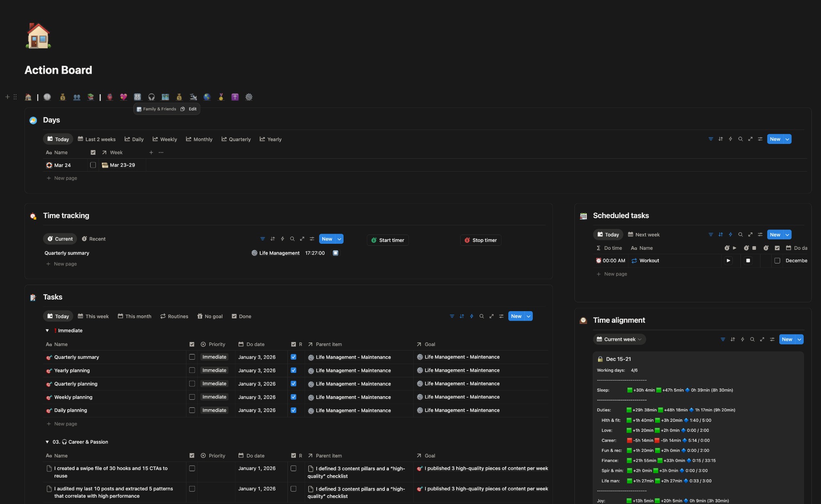
Task: Open the Days view settings icon
Action: click(x=760, y=139)
